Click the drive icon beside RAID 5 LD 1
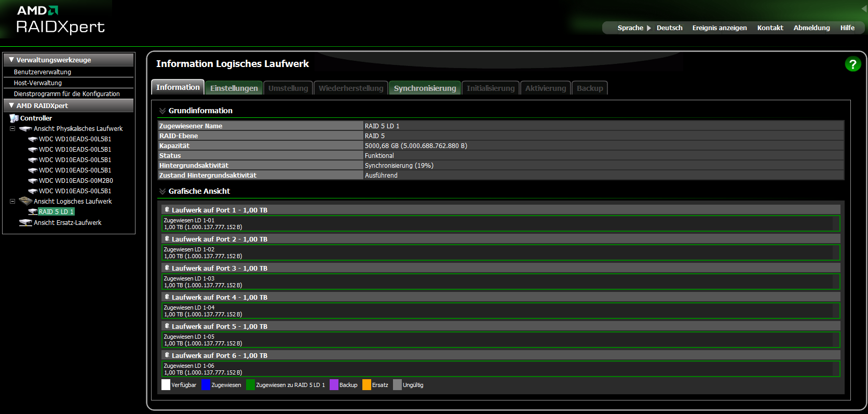Screen dimensions: 868x414 tap(33, 212)
